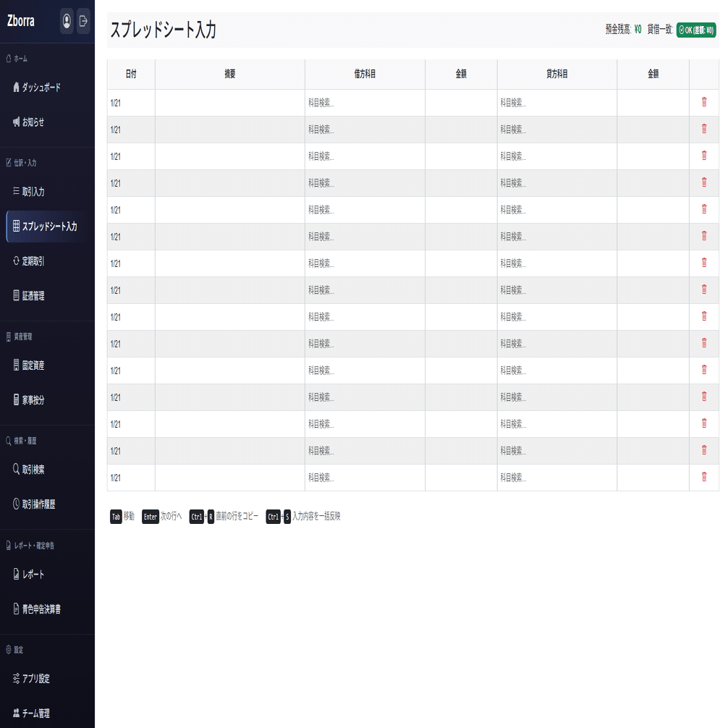This screenshot has width=728, height=728.
Task: Click the 貸方科目 column header
Action: [557, 74]
